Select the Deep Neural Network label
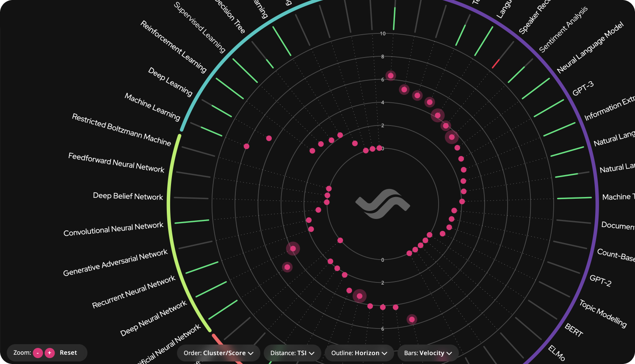The width and height of the screenshot is (635, 364). click(154, 318)
